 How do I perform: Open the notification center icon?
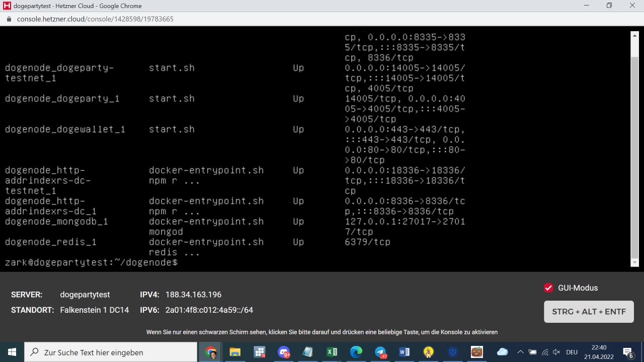click(628, 352)
